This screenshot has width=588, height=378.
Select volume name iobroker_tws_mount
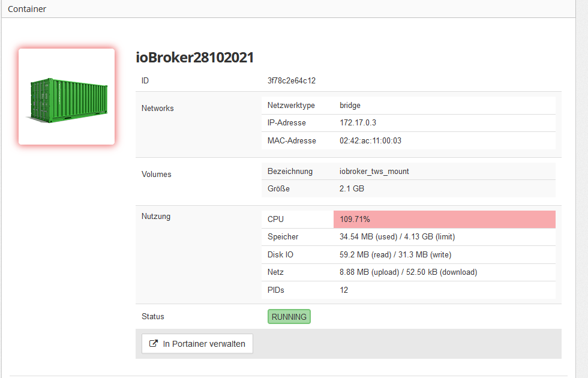[x=374, y=172]
